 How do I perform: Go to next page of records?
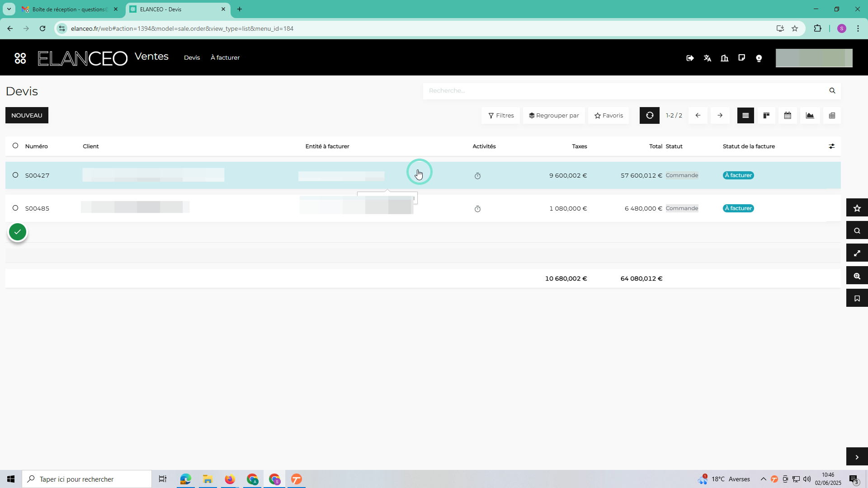[720, 116]
